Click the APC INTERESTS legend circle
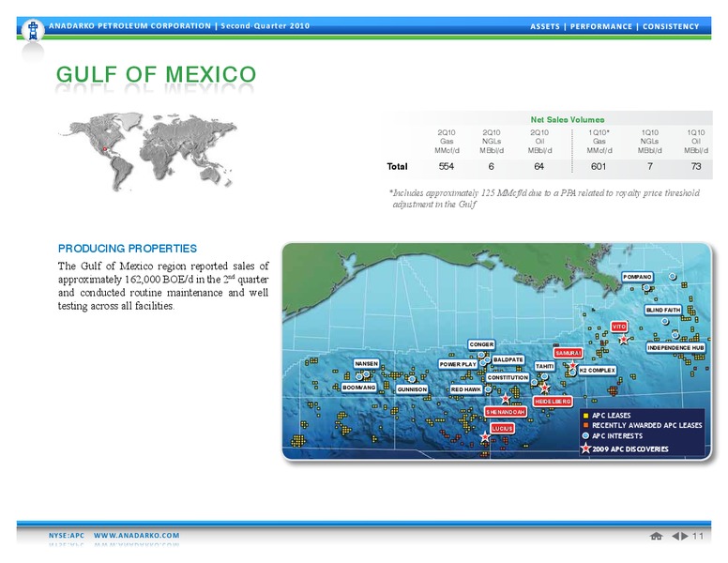Image resolution: width=728 pixels, height=563 pixels. (x=586, y=435)
